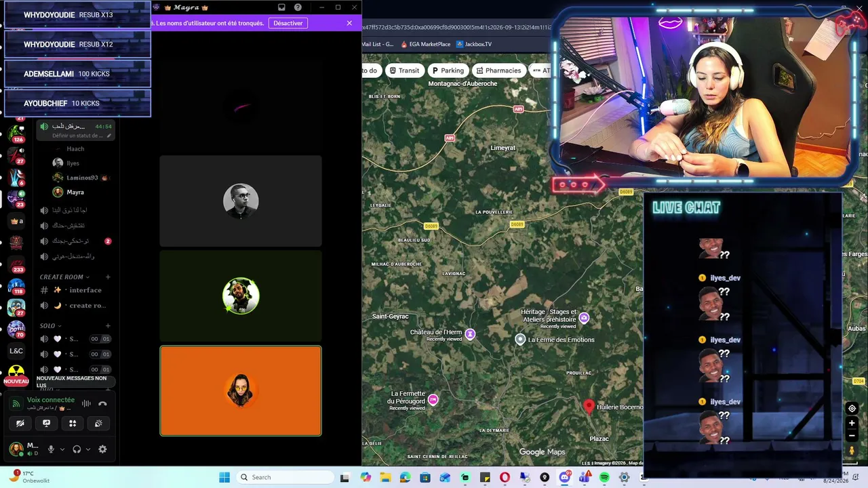Open the activities launcher button

[x=73, y=423]
